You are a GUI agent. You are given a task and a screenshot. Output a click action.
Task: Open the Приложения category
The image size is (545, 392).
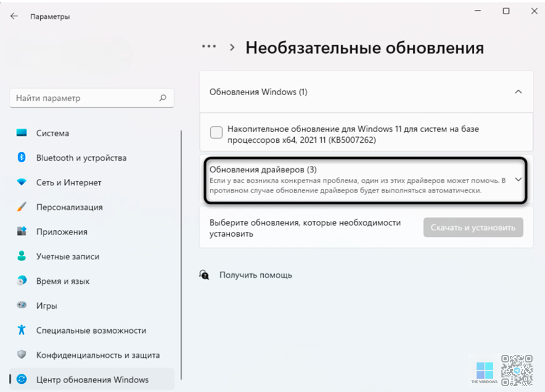[x=92, y=232]
